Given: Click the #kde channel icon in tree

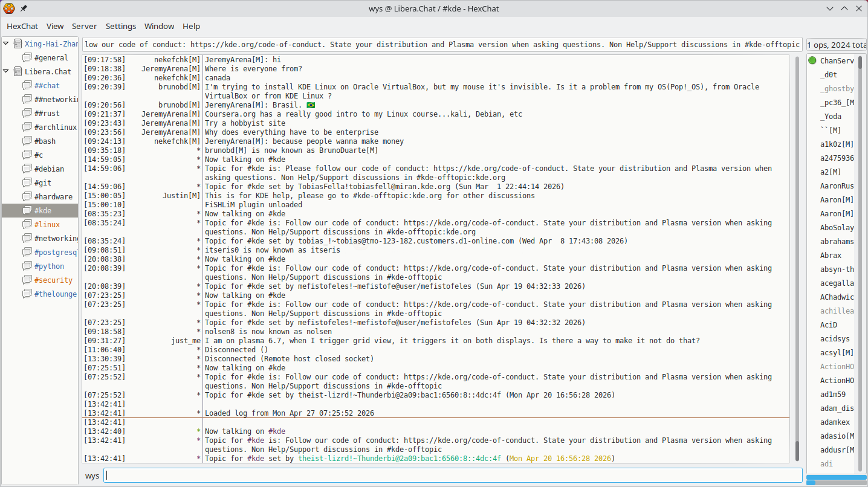Looking at the screenshot, I should [x=27, y=210].
